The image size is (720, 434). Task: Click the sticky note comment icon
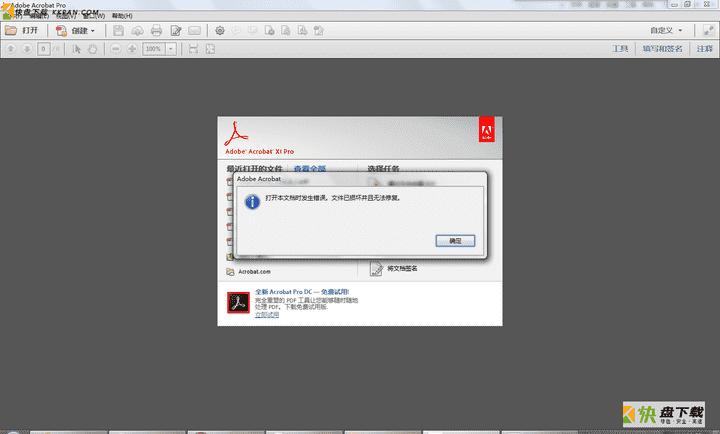(236, 31)
